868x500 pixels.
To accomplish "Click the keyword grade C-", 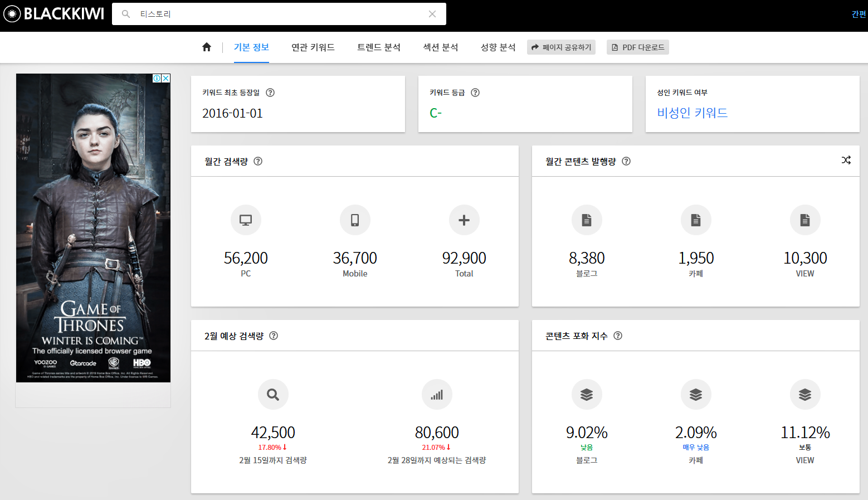I will (x=436, y=113).
